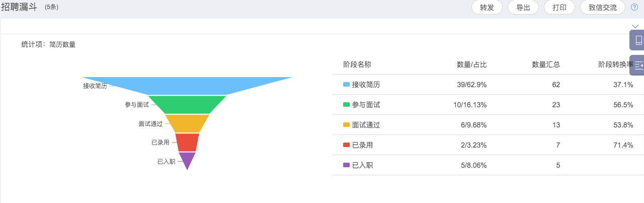Click the blue 接收简历 funnel segment
The height and width of the screenshot is (203, 644).
coord(187,86)
